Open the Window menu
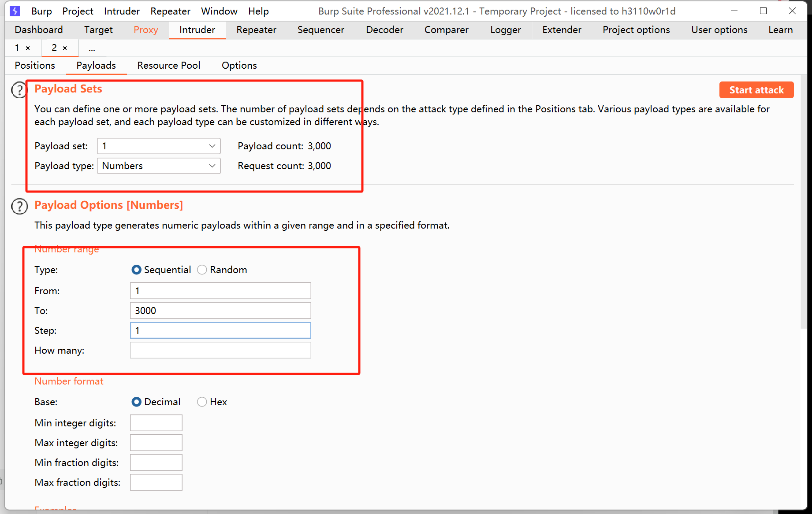The image size is (812, 514). point(219,11)
